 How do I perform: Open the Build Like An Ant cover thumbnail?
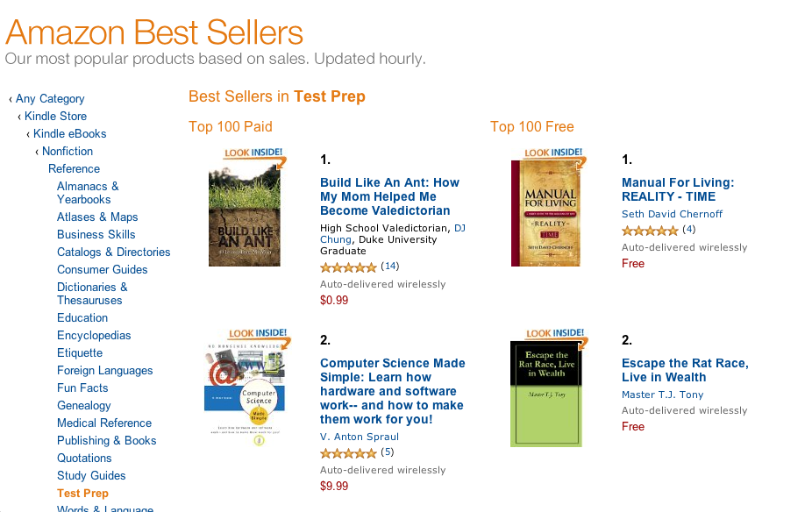[245, 215]
